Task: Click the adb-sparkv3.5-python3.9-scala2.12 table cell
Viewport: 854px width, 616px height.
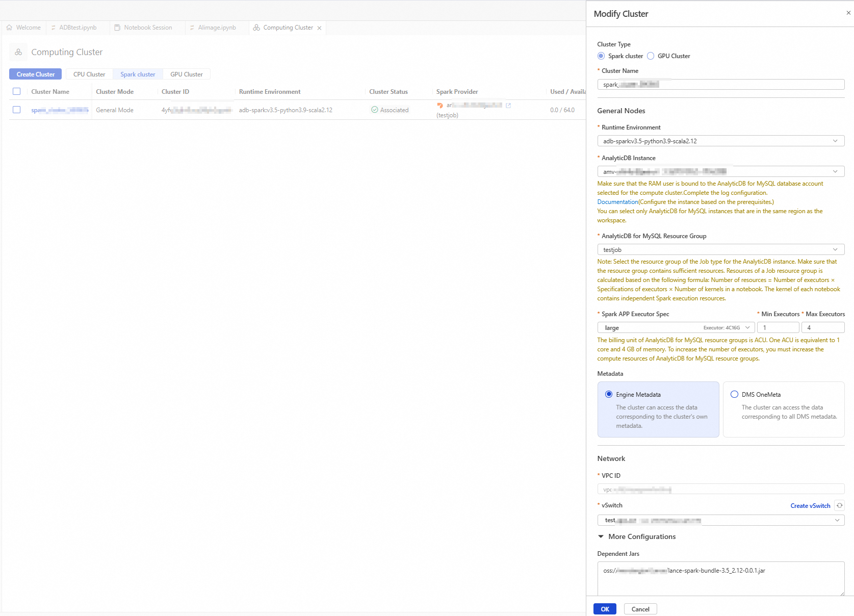Action: (x=286, y=110)
